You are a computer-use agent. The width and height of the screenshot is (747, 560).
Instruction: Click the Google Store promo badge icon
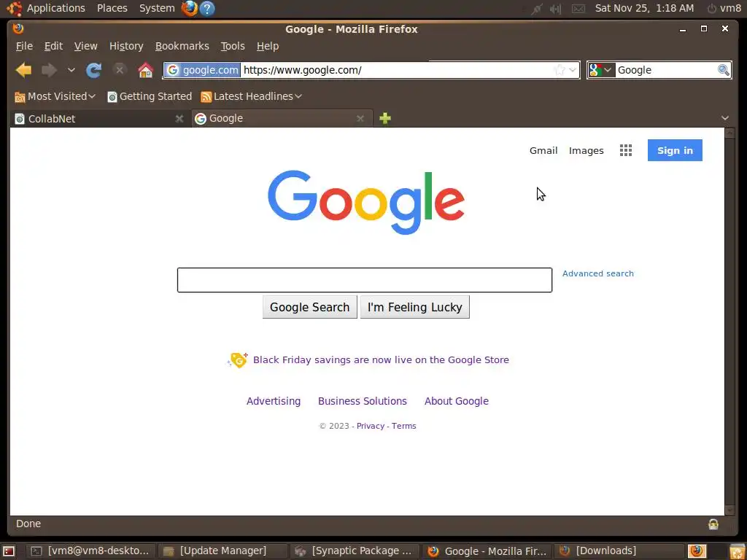pyautogui.click(x=238, y=359)
